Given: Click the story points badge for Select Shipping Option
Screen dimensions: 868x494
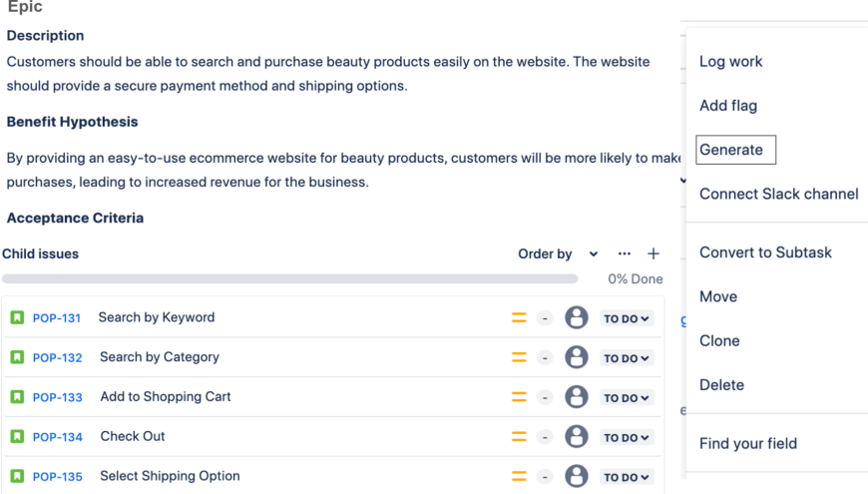Looking at the screenshot, I should (x=545, y=477).
